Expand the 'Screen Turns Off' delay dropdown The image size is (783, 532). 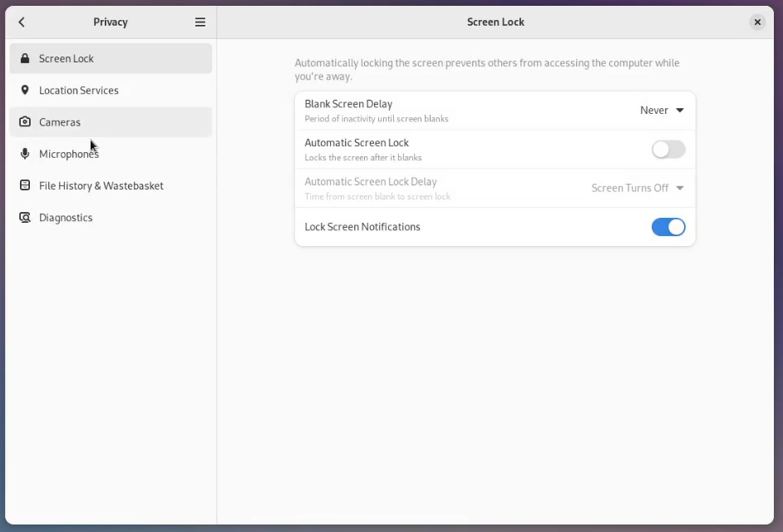pos(637,188)
